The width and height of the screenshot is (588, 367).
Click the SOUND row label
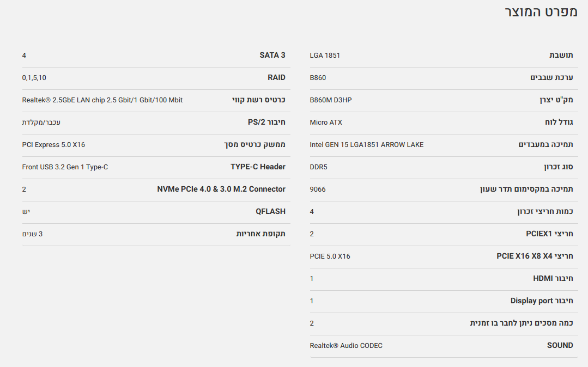(560, 345)
